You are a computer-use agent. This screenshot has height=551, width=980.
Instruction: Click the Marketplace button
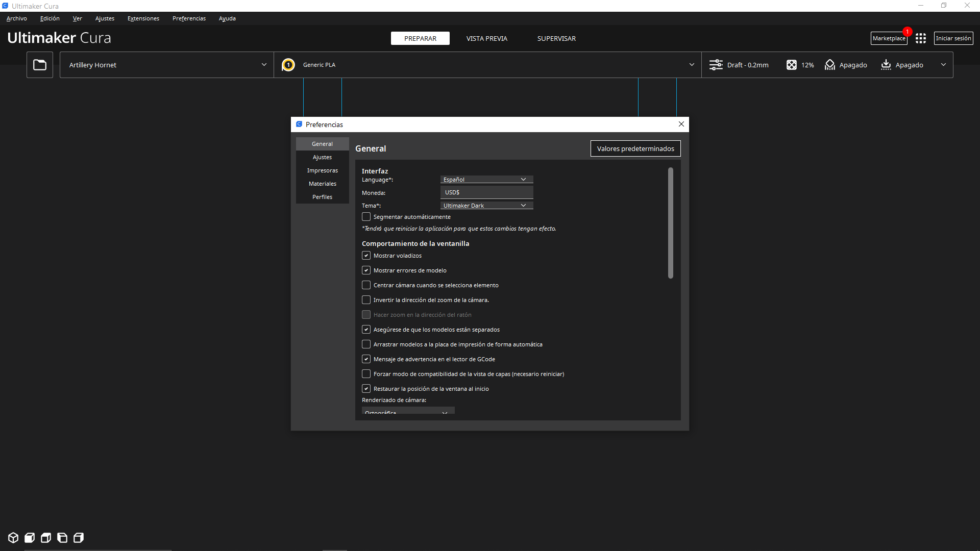point(888,38)
